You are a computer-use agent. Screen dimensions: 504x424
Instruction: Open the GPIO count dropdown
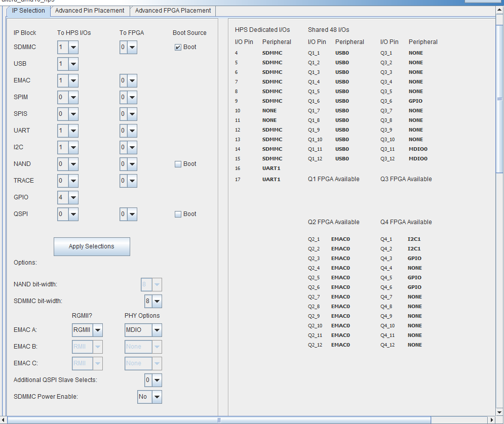[73, 198]
